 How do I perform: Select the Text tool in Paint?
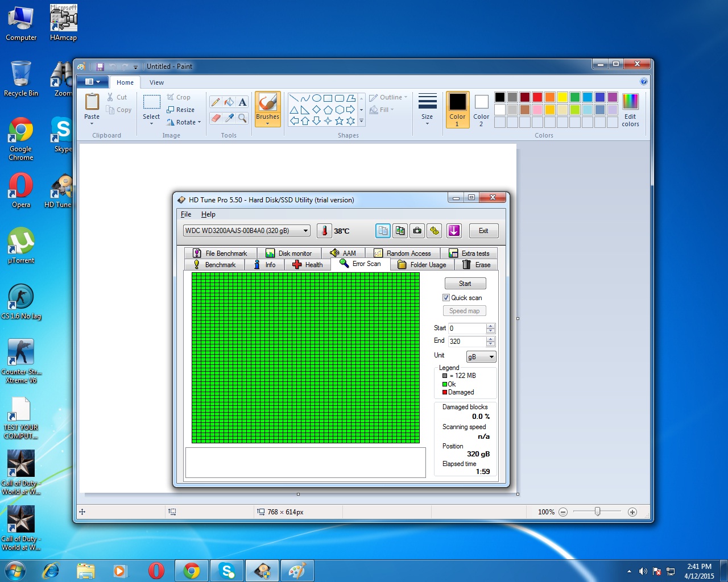tap(243, 102)
